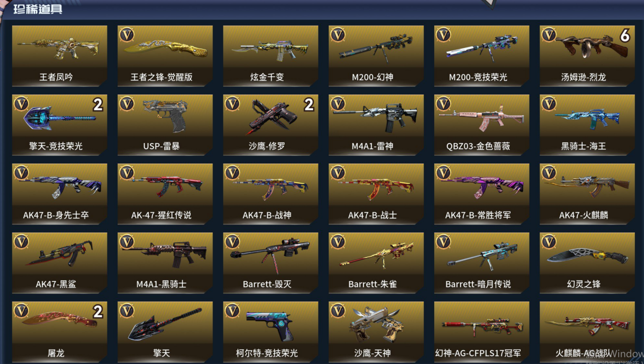Choose the M200-竞技荣光 sniper item
The image size is (644, 364).
click(x=482, y=56)
